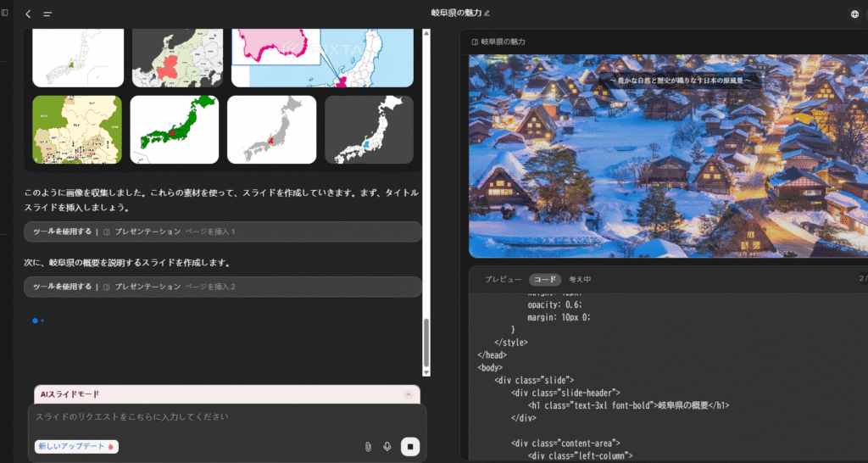Select the コード tab
Screen dimensions: 868x463
click(545, 280)
